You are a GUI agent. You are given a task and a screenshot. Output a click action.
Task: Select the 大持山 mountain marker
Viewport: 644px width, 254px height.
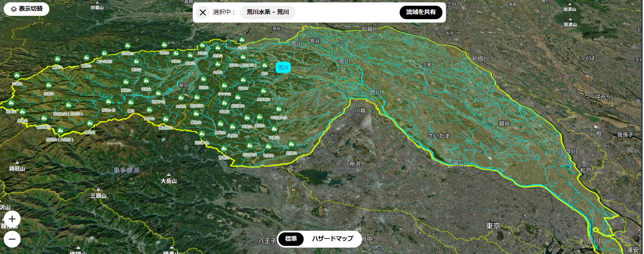[181, 98]
